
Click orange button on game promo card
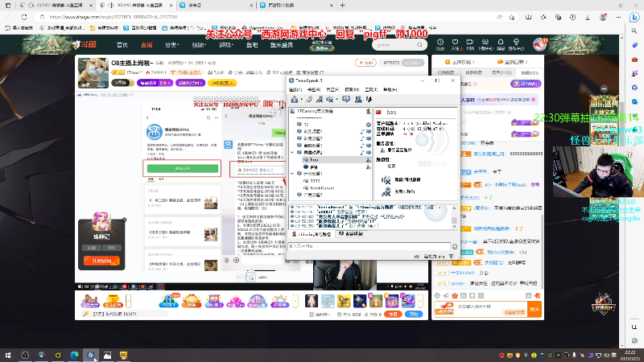pyautogui.click(x=101, y=261)
